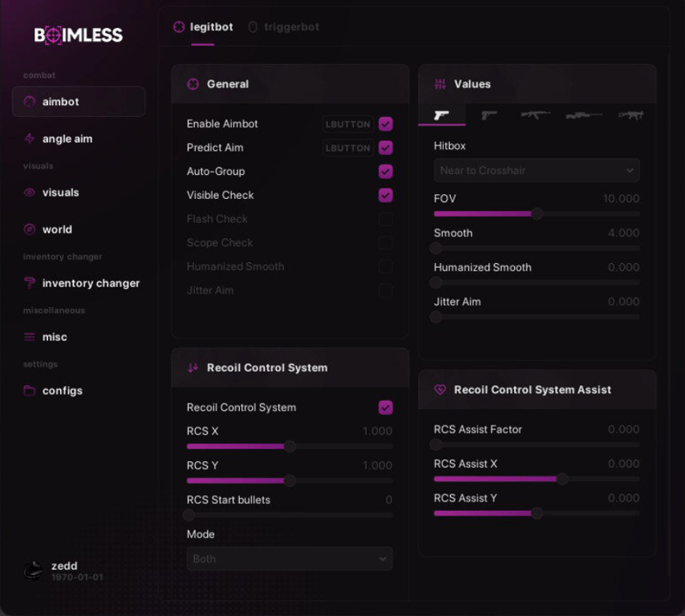The image size is (685, 616).
Task: Click the Jitter Aim slider in Values
Action: (x=537, y=317)
